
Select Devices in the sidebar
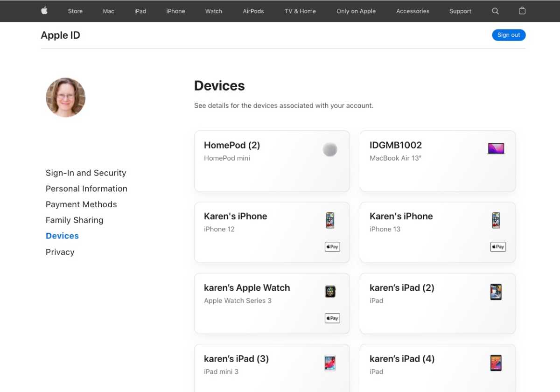pos(62,236)
